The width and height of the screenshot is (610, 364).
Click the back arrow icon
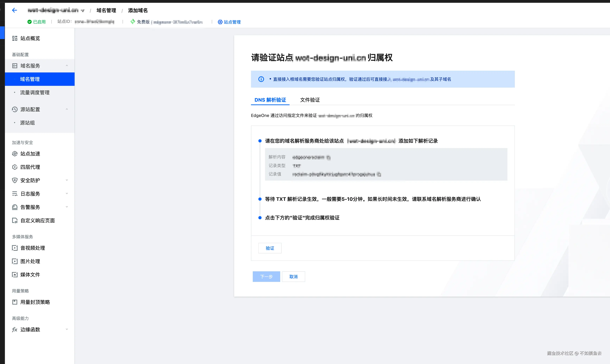pos(14,10)
